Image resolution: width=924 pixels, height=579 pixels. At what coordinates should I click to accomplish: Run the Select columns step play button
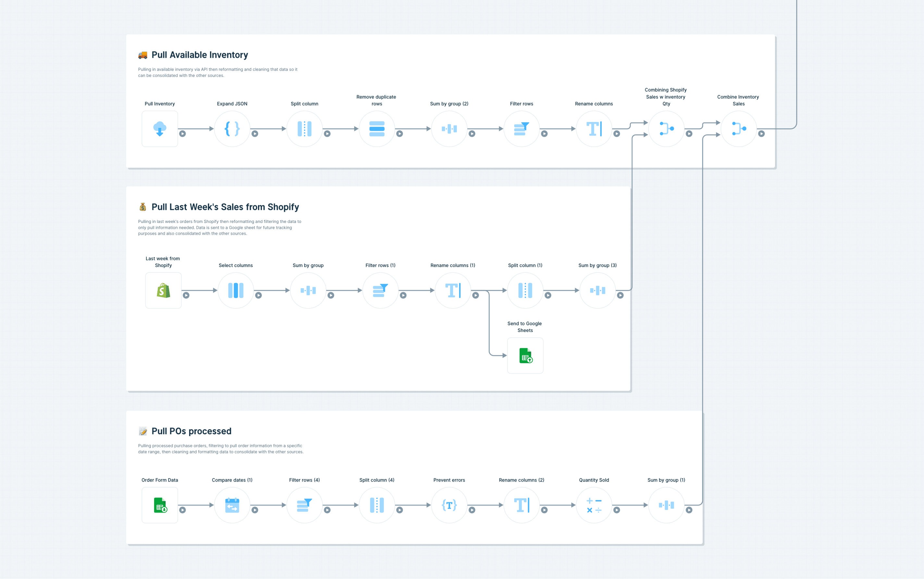click(x=258, y=295)
